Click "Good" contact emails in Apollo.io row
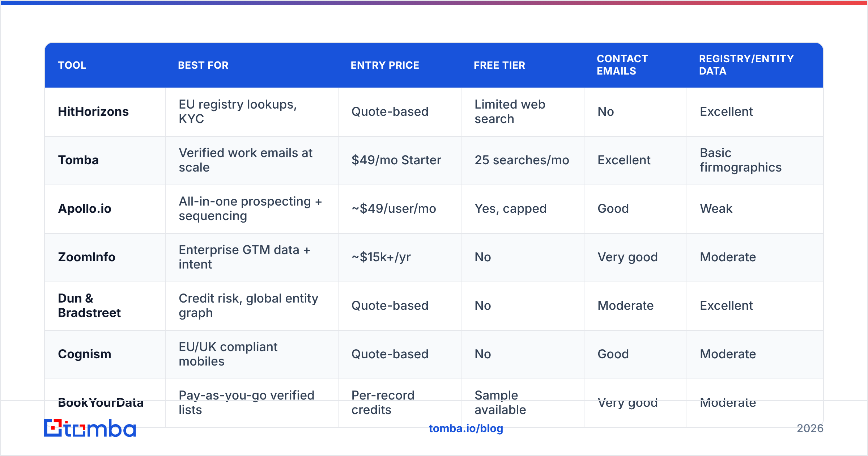The width and height of the screenshot is (868, 456). (x=613, y=208)
